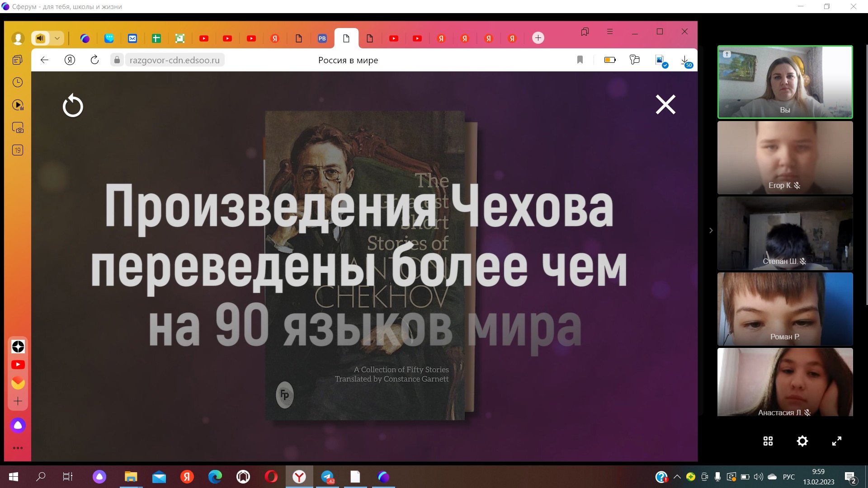
Task: Take a screenshot via sidebar camera icon
Action: (18, 127)
